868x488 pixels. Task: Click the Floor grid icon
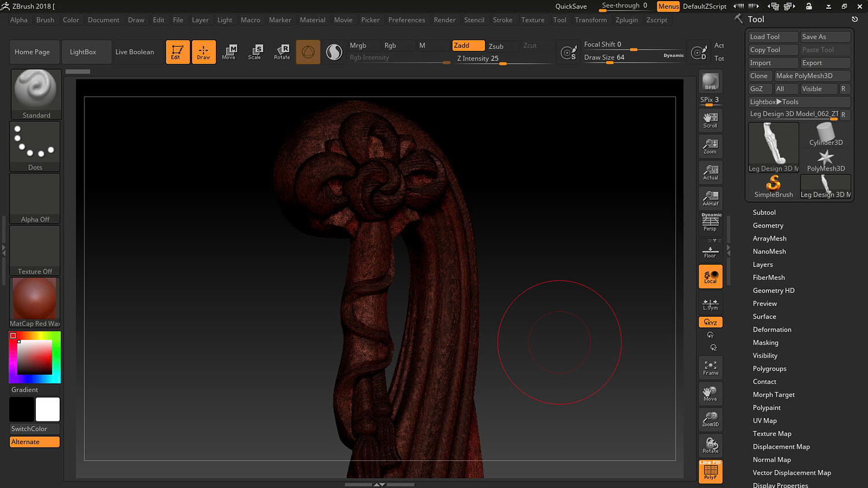[710, 252]
